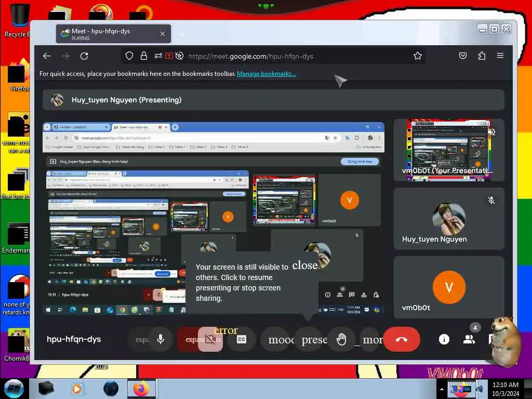Open the Windows Start orb
The height and width of the screenshot is (399, 532).
pos(14,389)
